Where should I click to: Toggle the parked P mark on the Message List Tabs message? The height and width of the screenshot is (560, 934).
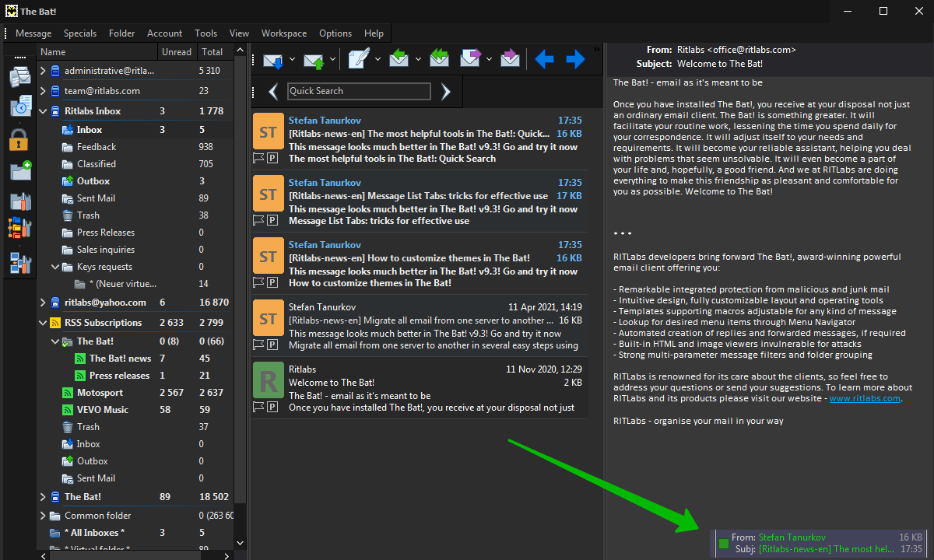[272, 220]
